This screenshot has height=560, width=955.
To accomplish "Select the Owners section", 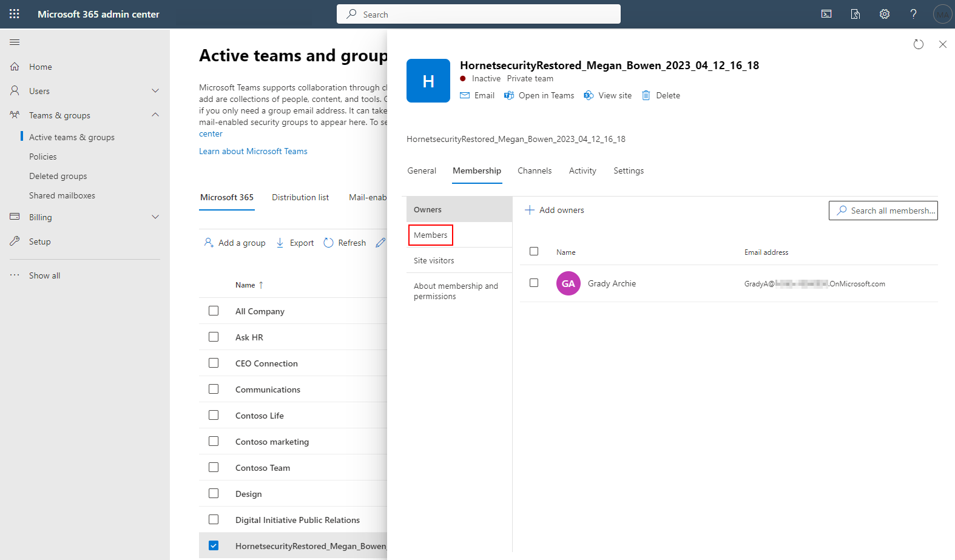I will [459, 209].
